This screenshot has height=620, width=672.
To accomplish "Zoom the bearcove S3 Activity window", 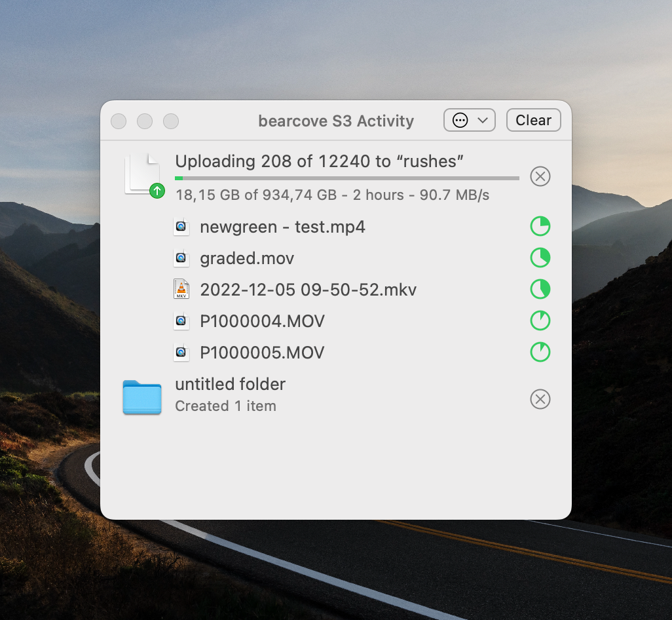I will (171, 121).
